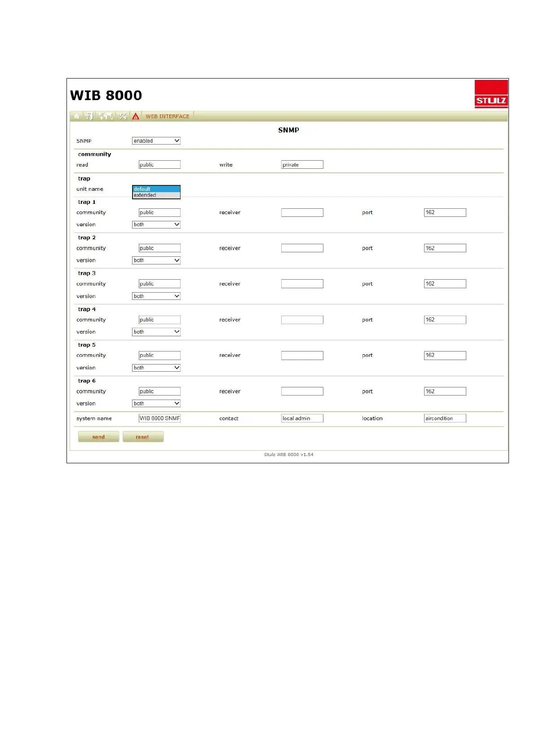The image size is (535, 756).
Task: Focus the write community field
Action: [302, 165]
